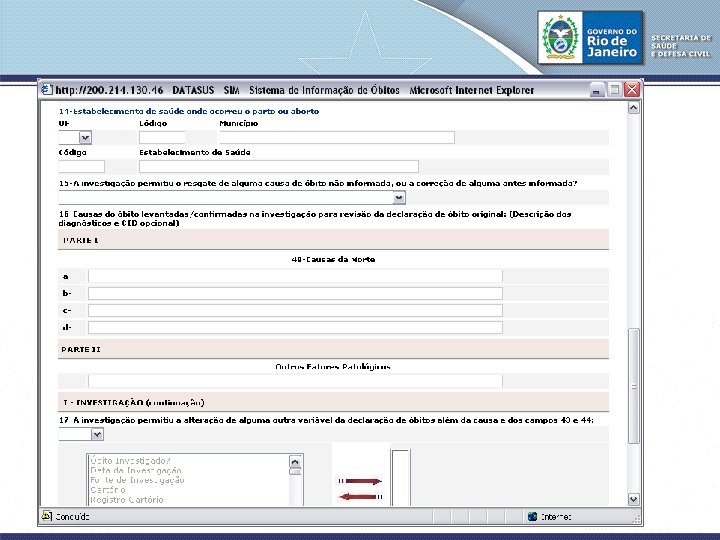The height and width of the screenshot is (540, 720).
Task: Click the '40-Causas da Morte' label
Action: click(x=333, y=259)
